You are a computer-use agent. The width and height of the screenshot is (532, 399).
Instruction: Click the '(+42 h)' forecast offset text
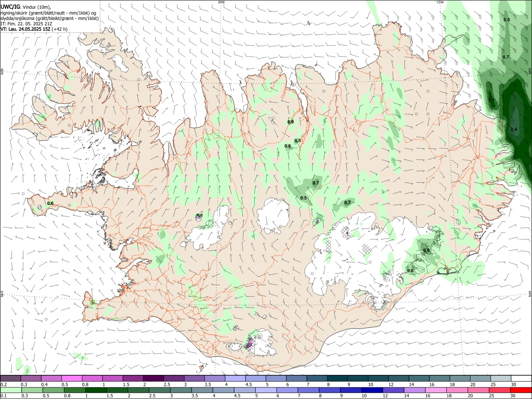pyautogui.click(x=60, y=29)
